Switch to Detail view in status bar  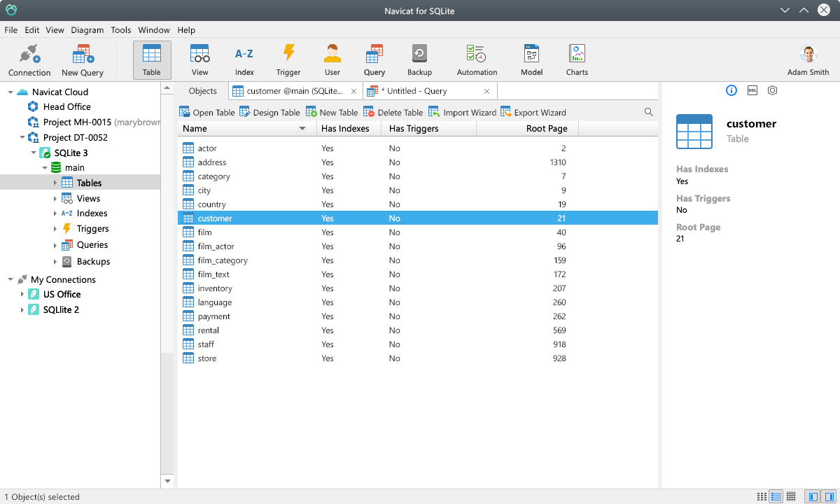click(x=776, y=496)
